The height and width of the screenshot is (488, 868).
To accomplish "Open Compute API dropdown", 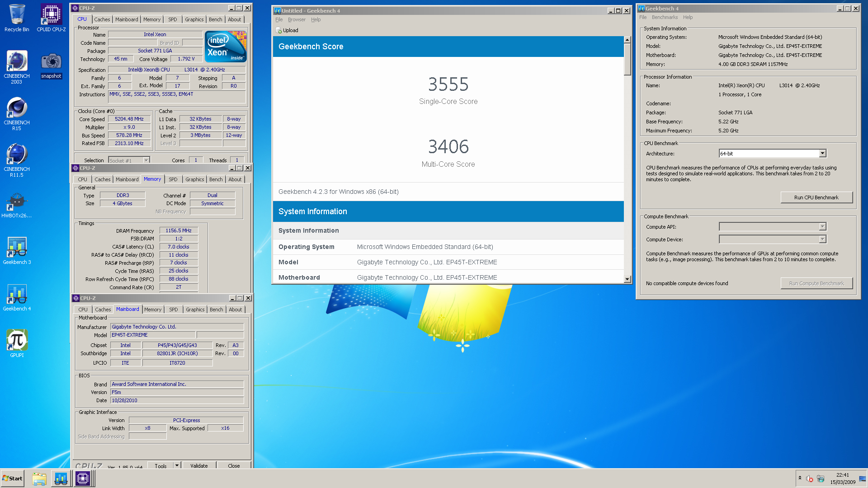I will (822, 227).
